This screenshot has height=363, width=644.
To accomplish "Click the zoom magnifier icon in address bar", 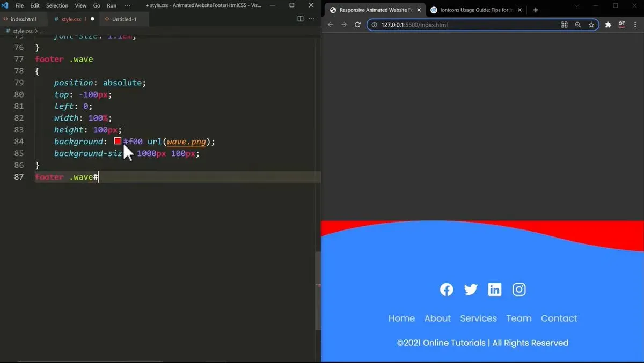I will pos(577,25).
